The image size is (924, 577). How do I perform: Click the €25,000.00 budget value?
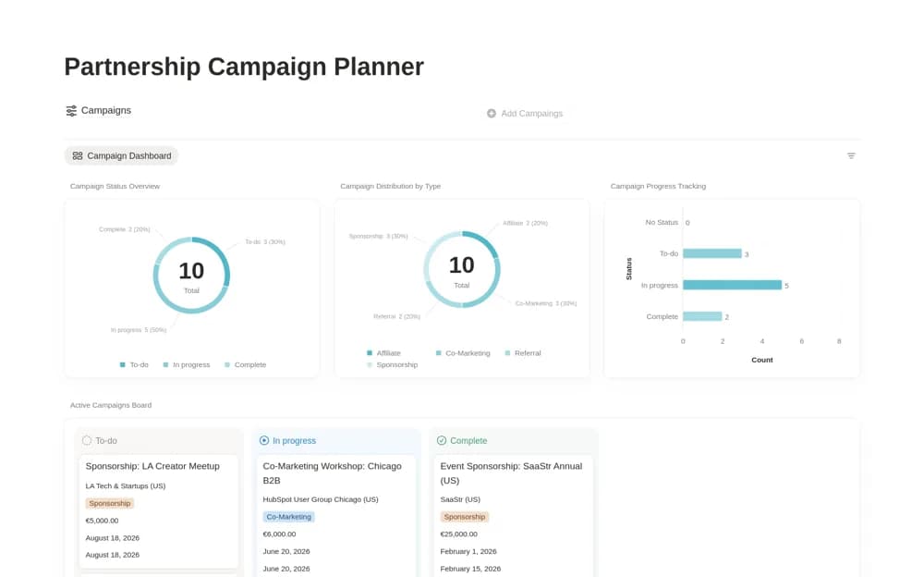pyautogui.click(x=459, y=534)
